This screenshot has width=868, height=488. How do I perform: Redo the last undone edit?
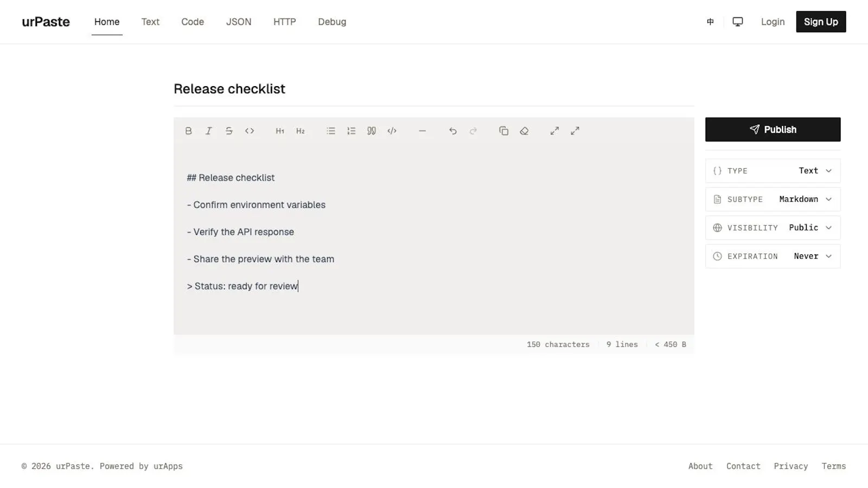473,131
